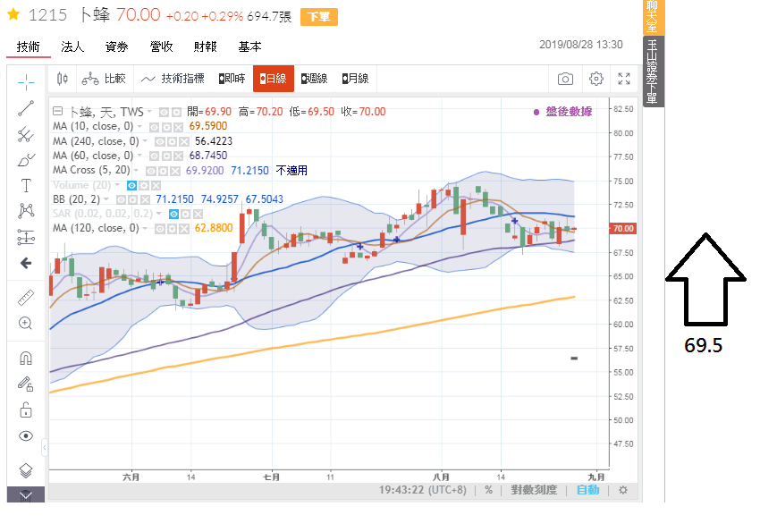Viewport: 760px width, 532px height.
Task: Click the left arrow marker tool
Action: 26,263
